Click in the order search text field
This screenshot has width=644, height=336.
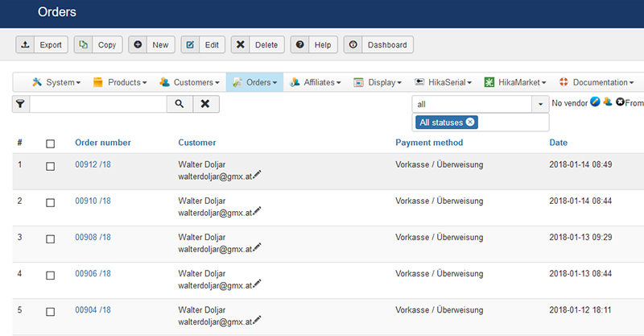(x=97, y=104)
